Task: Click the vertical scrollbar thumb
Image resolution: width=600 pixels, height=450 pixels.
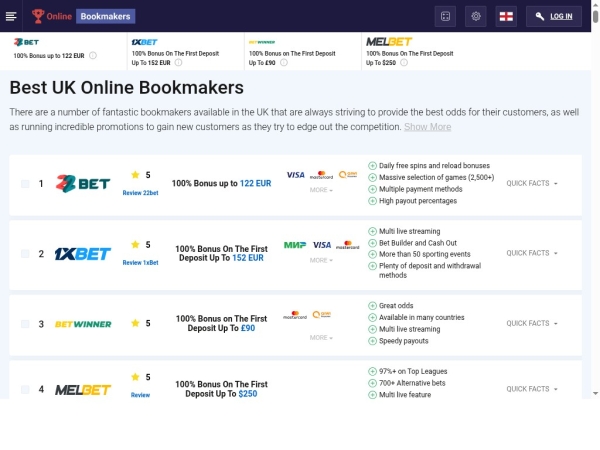Action: point(595,17)
